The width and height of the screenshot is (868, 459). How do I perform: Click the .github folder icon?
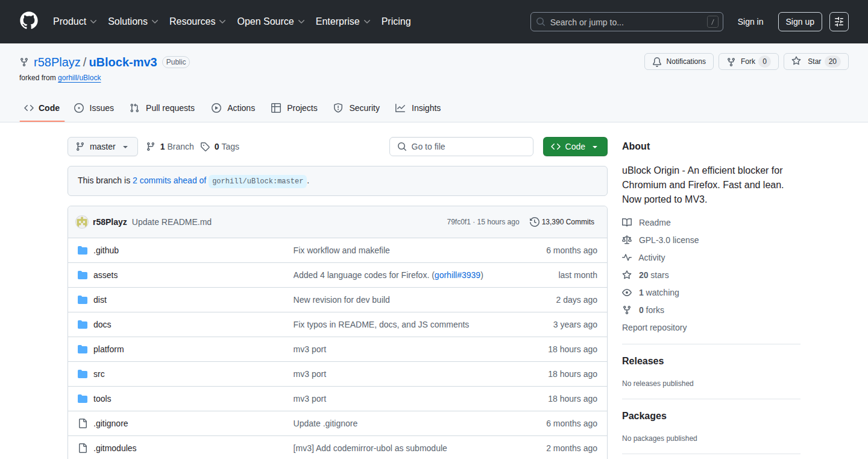coord(83,250)
